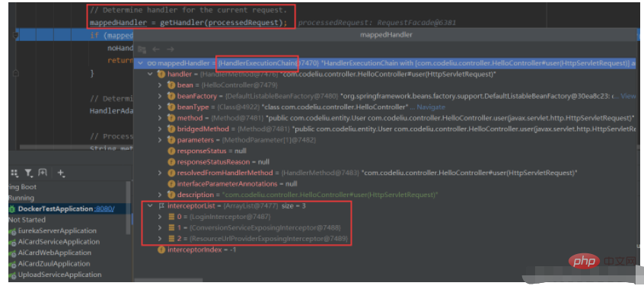The width and height of the screenshot is (644, 286).
Task: Open the View link on beanFactory row
Action: coord(628,96)
